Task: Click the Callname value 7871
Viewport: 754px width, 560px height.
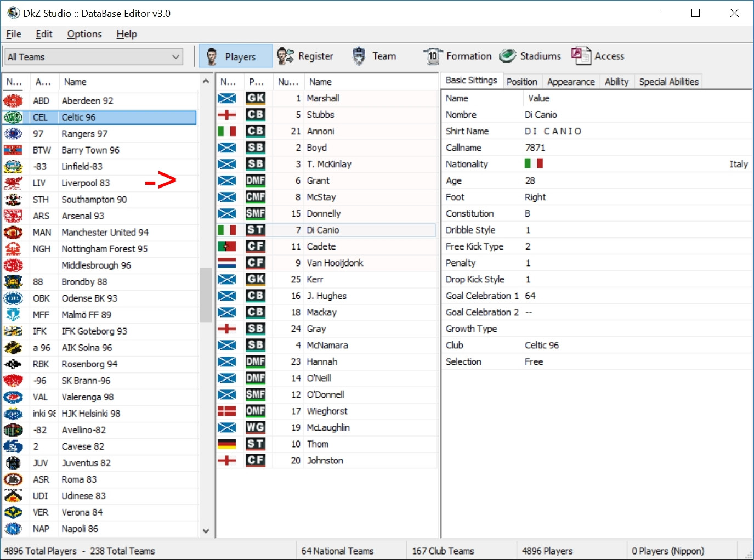Action: pos(535,148)
